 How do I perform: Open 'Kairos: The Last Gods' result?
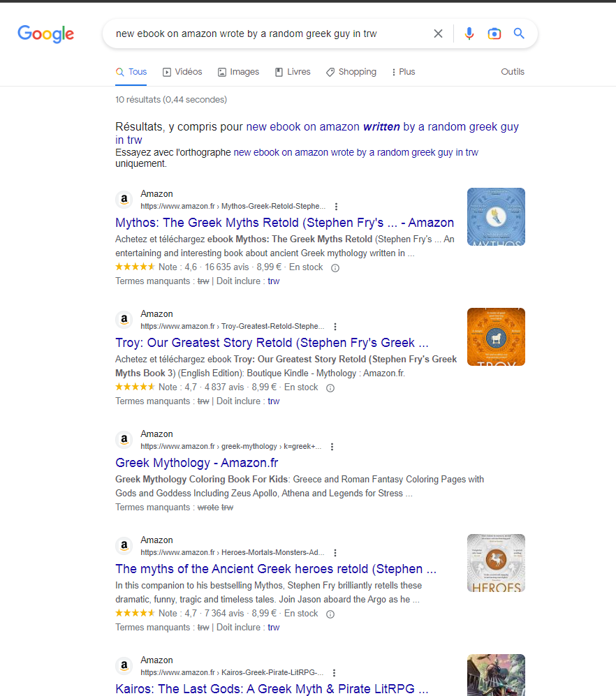[272, 689]
